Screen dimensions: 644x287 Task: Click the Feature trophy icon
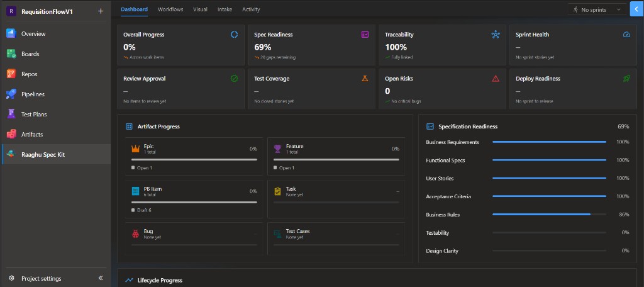(277, 149)
